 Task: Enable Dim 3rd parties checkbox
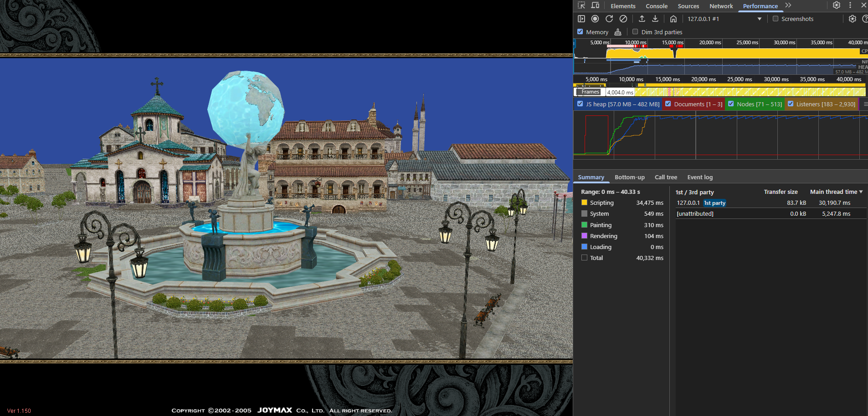click(x=635, y=32)
